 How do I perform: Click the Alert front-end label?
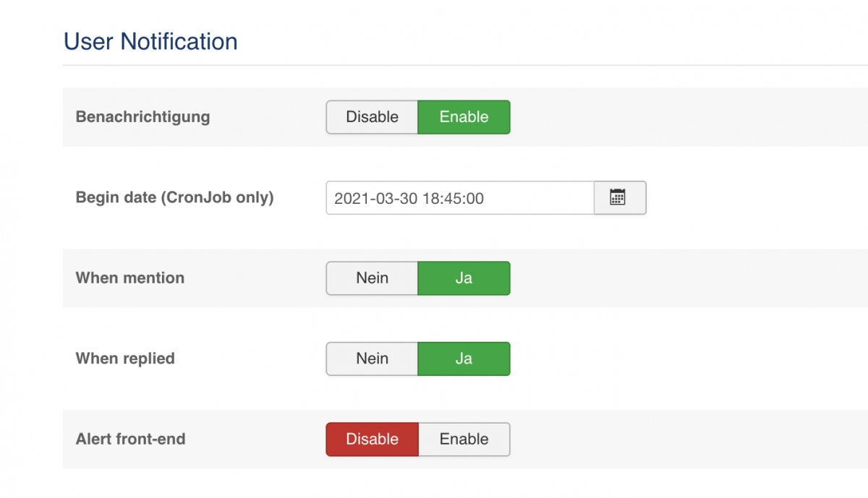[130, 439]
